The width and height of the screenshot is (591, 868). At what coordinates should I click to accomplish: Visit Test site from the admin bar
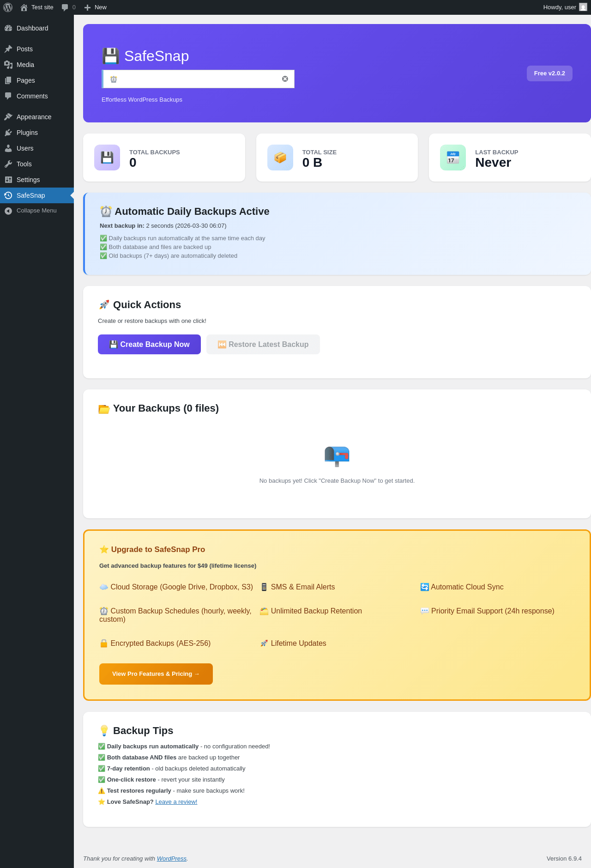pos(37,7)
